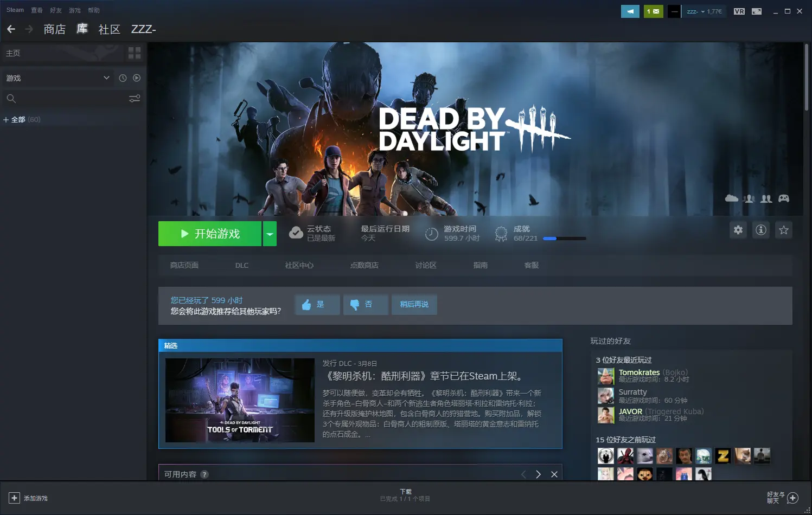Click the cloud status checkmark icon
This screenshot has height=515, width=812.
pos(296,233)
